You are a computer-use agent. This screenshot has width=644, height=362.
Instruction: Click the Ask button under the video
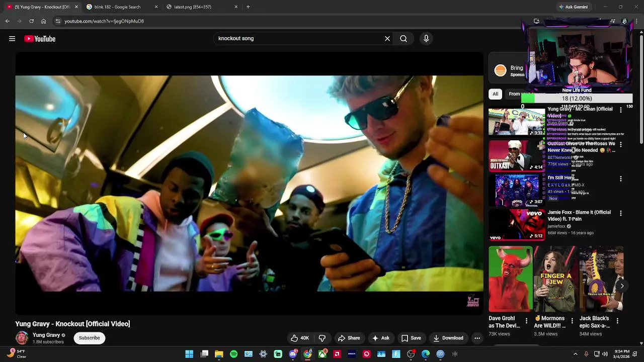tap(380, 338)
